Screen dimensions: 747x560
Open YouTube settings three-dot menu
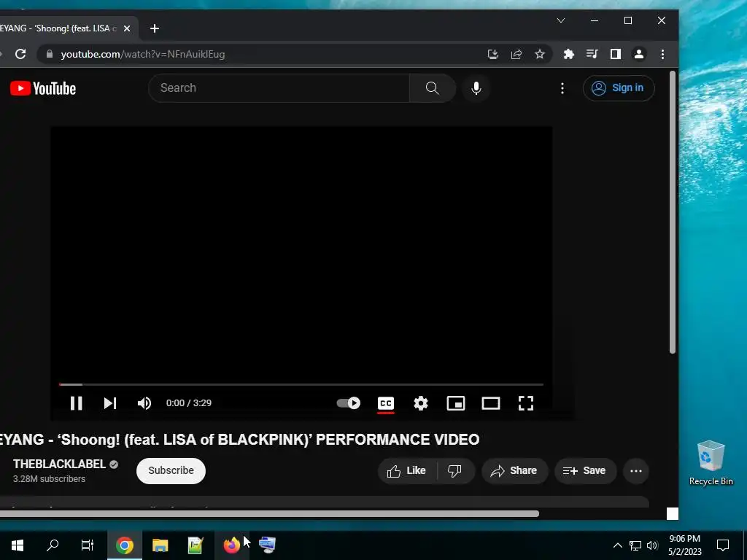pos(562,88)
